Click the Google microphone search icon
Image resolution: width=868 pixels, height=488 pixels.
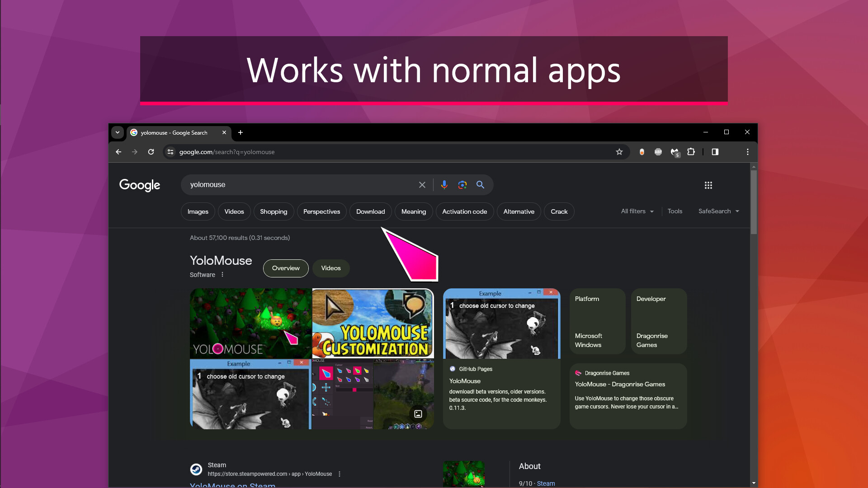click(444, 185)
